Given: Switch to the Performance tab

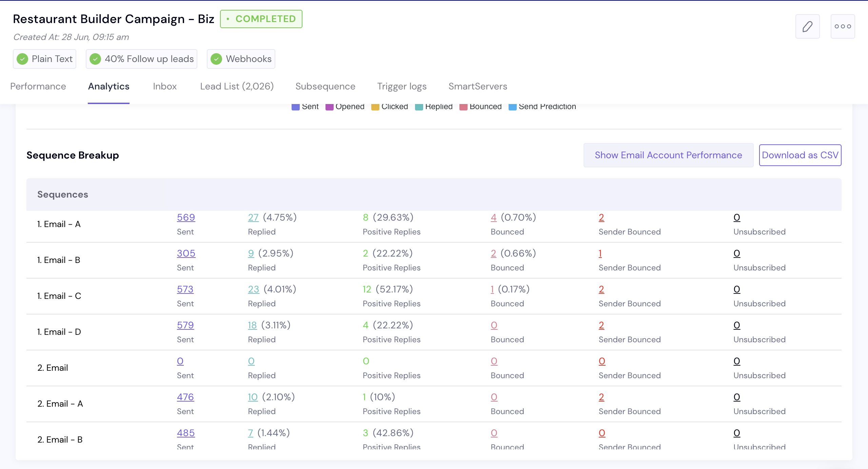Looking at the screenshot, I should click(x=38, y=86).
